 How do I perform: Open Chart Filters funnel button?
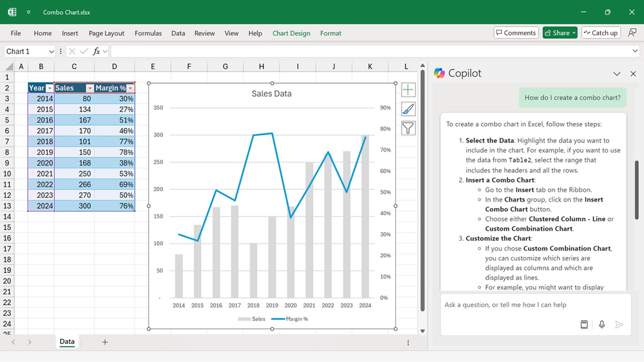[408, 129]
